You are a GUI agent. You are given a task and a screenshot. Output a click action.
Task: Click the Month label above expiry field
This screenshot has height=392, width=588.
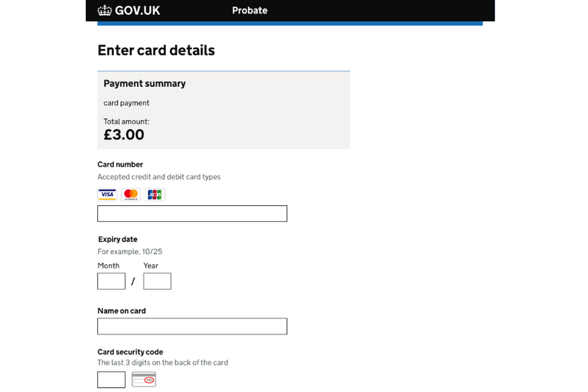pos(108,266)
